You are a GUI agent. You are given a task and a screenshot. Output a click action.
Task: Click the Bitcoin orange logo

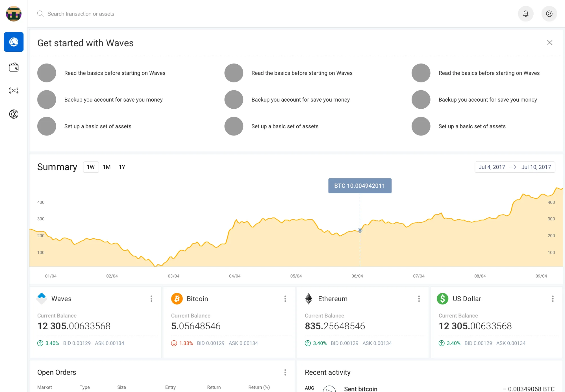177,299
